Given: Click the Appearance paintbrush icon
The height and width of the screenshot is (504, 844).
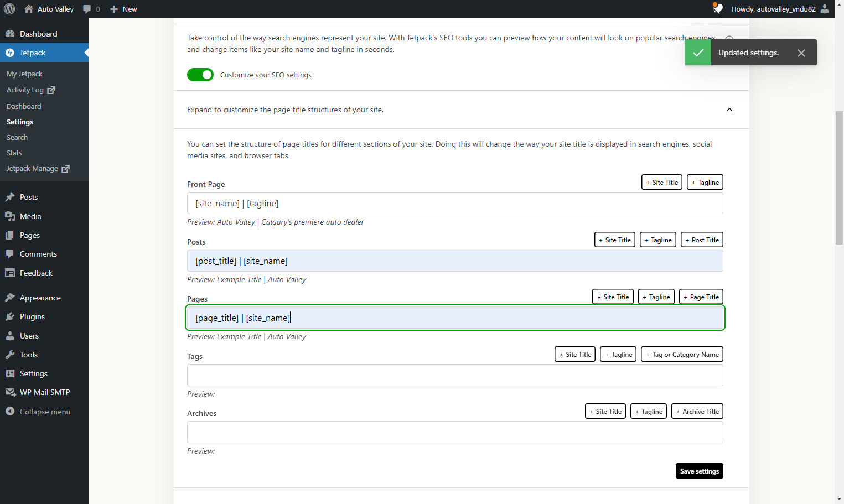Looking at the screenshot, I should (x=10, y=298).
